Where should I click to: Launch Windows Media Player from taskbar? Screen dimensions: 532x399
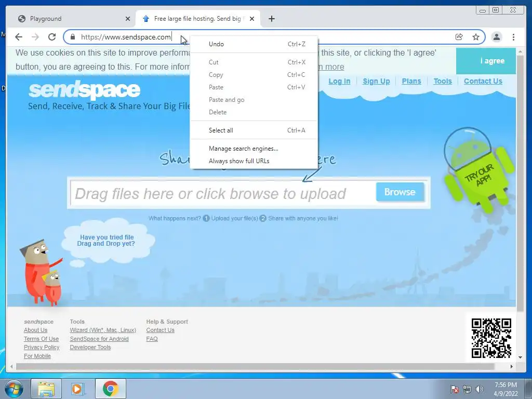(x=77, y=389)
